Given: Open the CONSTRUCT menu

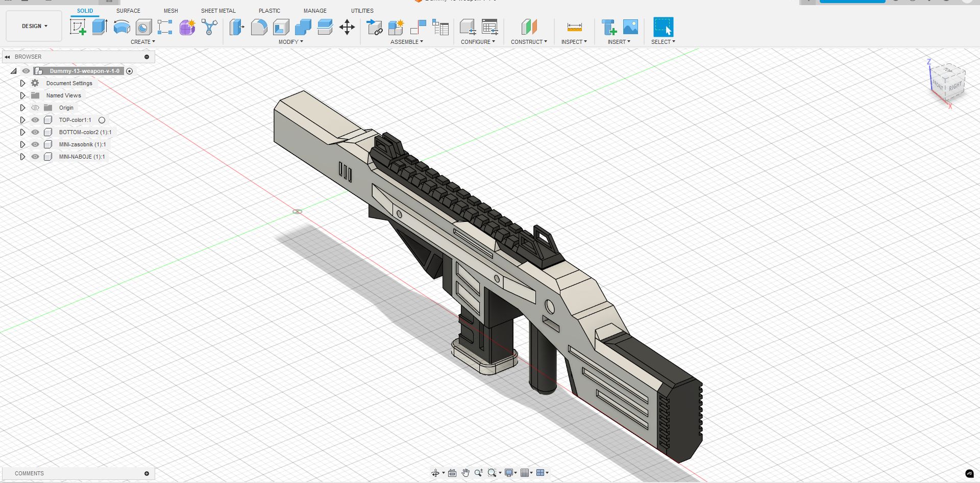Looking at the screenshot, I should coord(529,42).
